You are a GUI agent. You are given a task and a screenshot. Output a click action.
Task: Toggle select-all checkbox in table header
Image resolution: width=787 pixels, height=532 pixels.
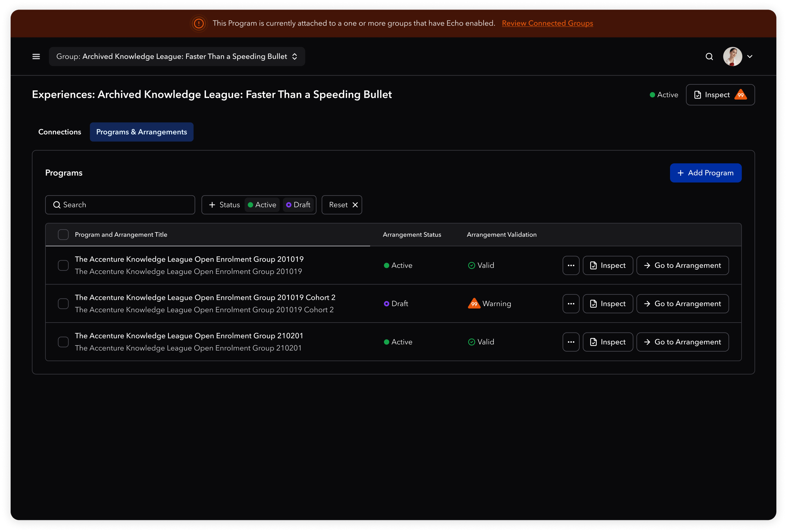[63, 235]
